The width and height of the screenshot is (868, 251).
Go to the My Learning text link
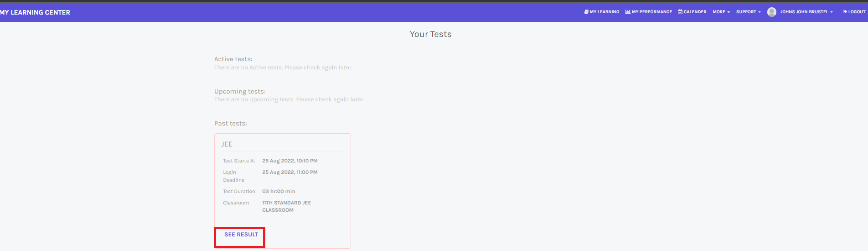(x=604, y=12)
